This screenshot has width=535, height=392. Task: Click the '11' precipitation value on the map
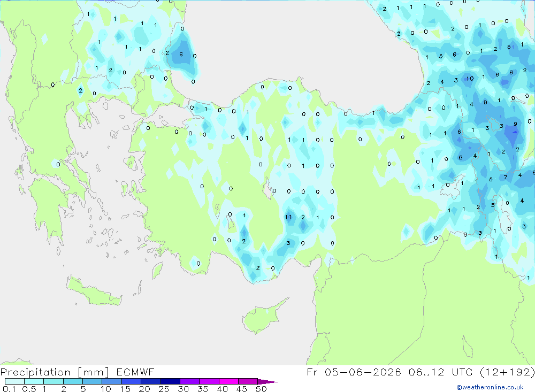pyautogui.click(x=289, y=217)
